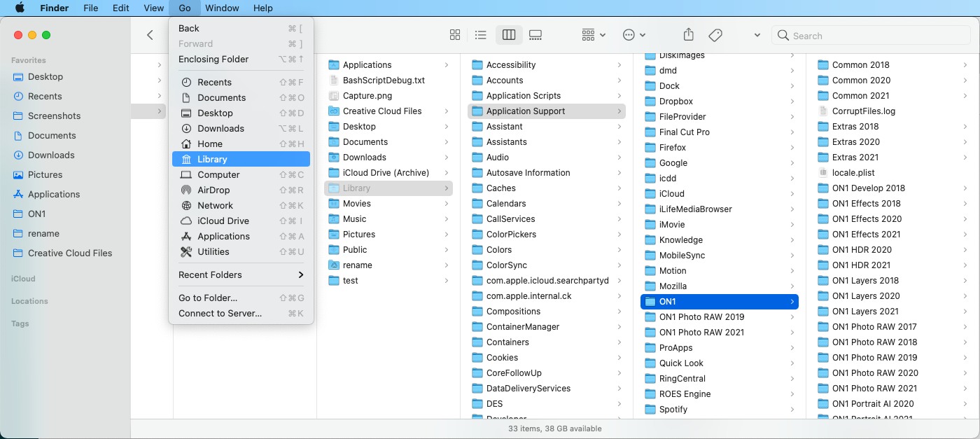The height and width of the screenshot is (439, 980).
Task: Open the Group By dropdown
Action: pos(594,35)
